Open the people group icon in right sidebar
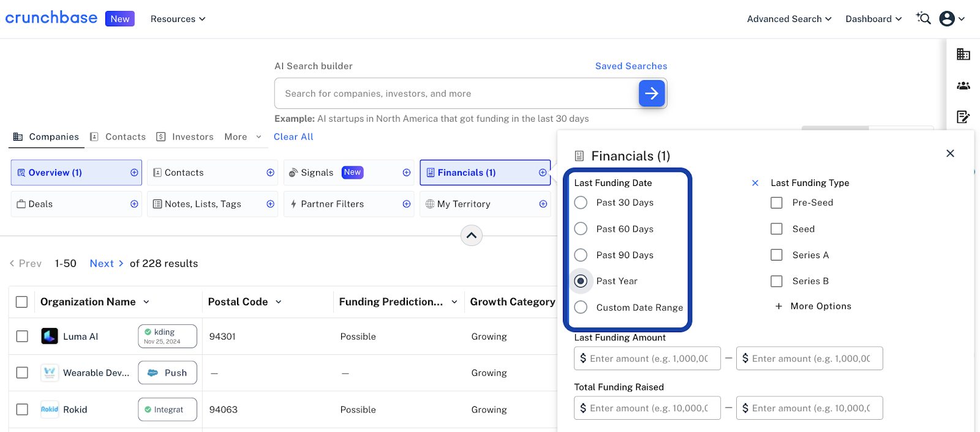The width and height of the screenshot is (980, 432). click(x=963, y=86)
